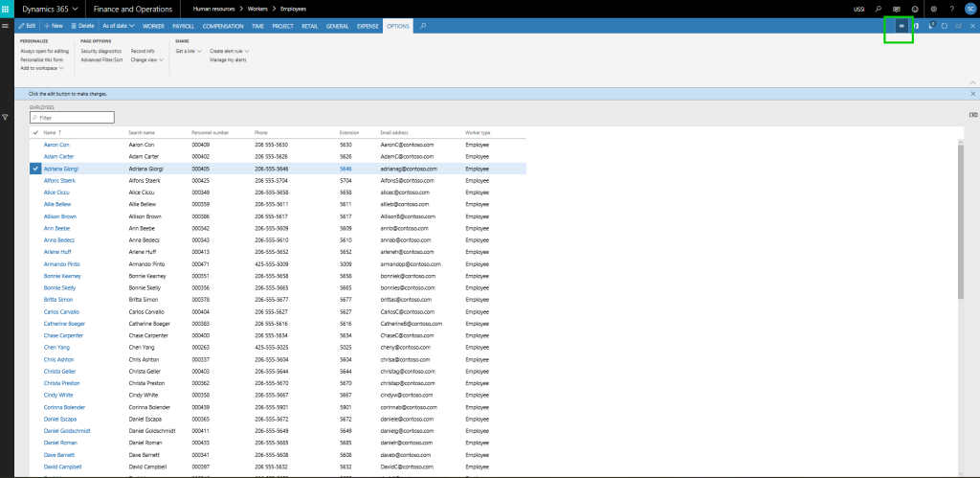
Task: Close the Employees form
Action: [x=972, y=26]
